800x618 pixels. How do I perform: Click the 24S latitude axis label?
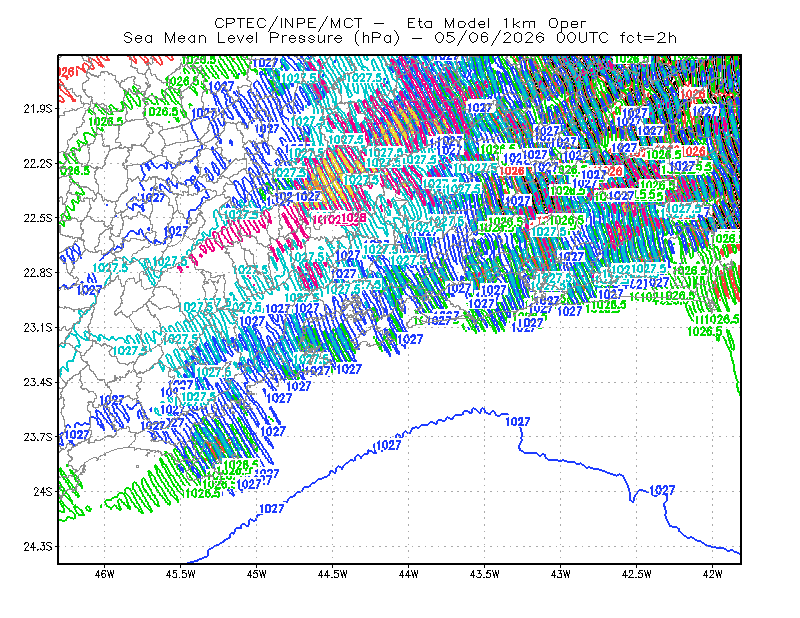tap(43, 492)
